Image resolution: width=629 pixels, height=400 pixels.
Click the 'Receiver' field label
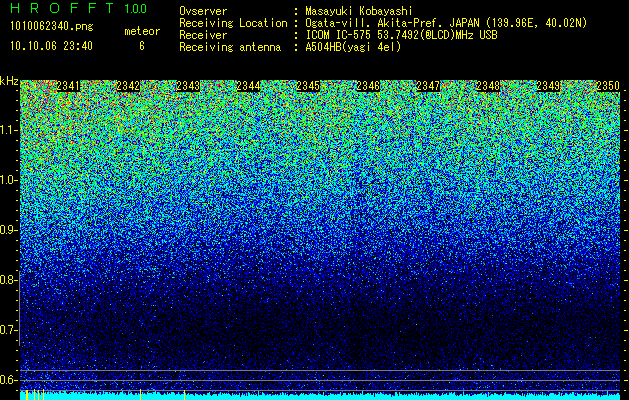203,35
